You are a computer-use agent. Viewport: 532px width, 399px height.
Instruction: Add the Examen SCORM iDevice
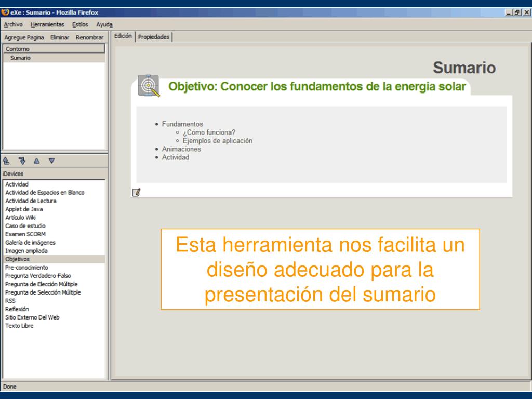click(x=54, y=234)
